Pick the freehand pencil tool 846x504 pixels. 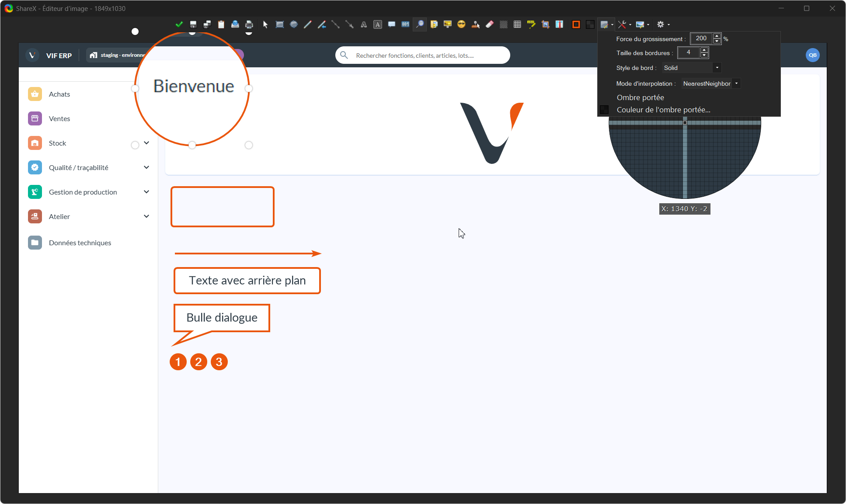coord(308,24)
